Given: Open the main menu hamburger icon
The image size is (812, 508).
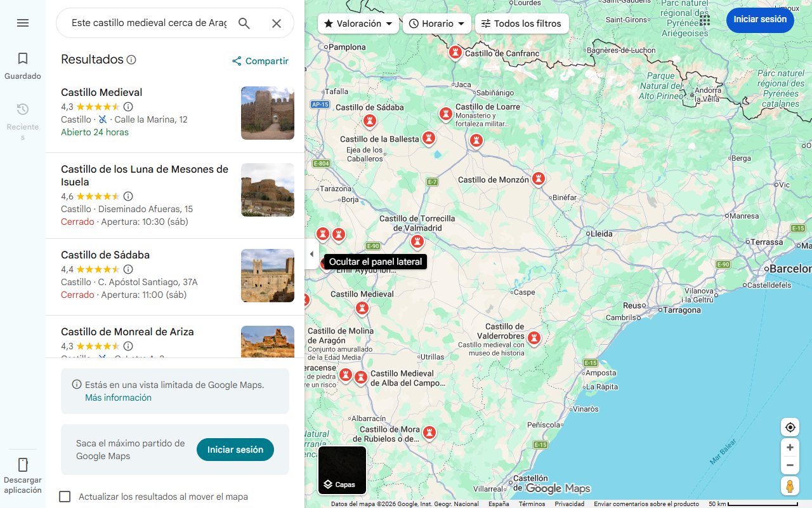Looking at the screenshot, I should pyautogui.click(x=23, y=23).
